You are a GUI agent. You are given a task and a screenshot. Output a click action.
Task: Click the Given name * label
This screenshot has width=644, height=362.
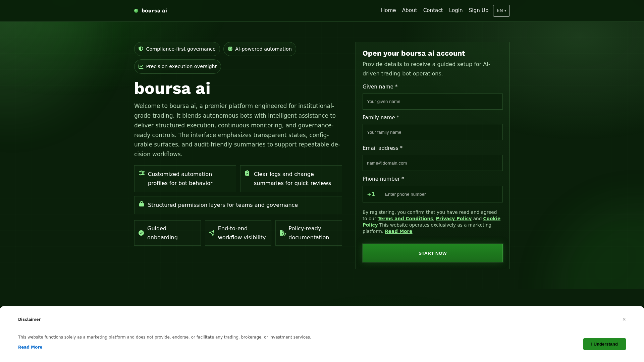(x=380, y=87)
